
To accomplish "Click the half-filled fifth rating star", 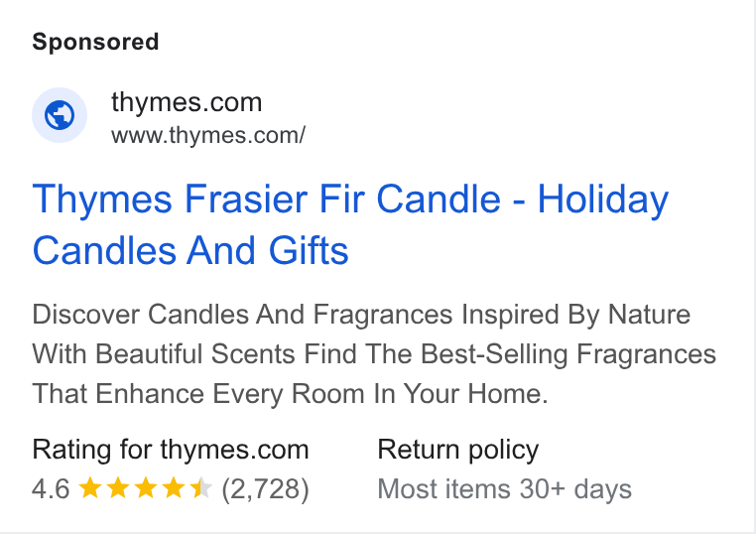I will (201, 487).
